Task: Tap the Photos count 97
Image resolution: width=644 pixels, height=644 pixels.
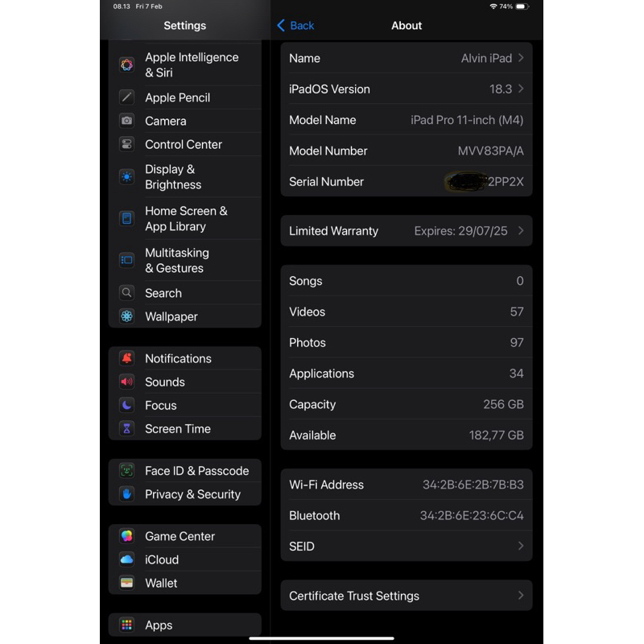Action: (x=517, y=343)
